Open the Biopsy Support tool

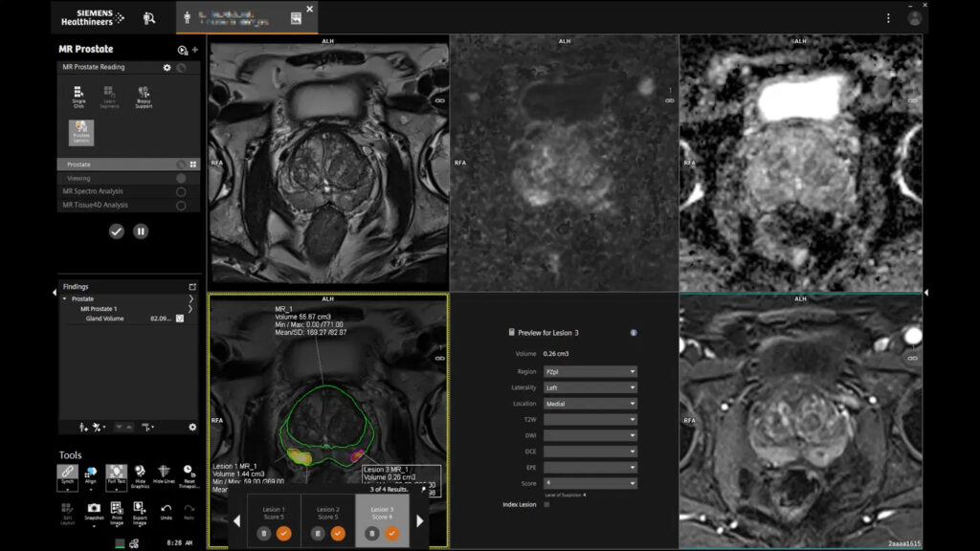[143, 97]
